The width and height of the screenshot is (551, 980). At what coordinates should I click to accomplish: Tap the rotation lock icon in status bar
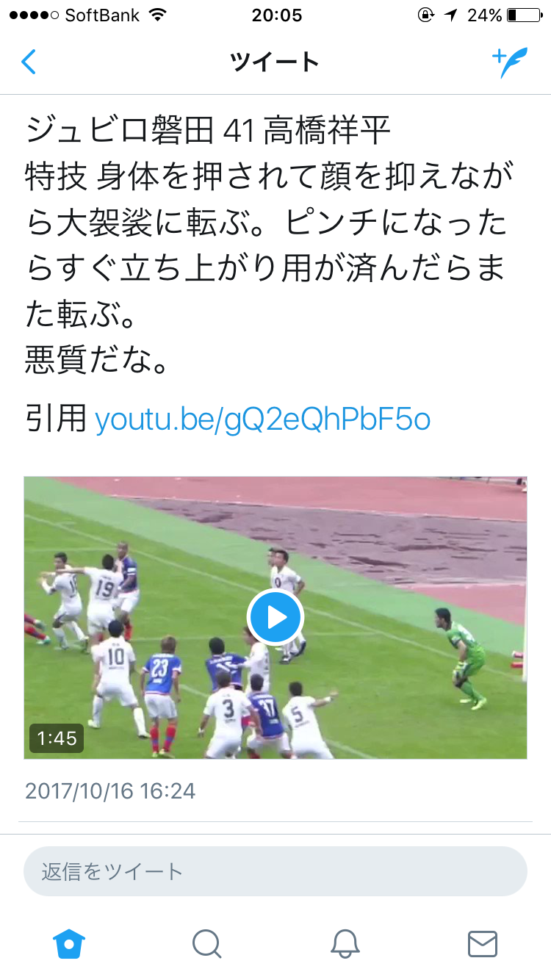click(x=426, y=15)
